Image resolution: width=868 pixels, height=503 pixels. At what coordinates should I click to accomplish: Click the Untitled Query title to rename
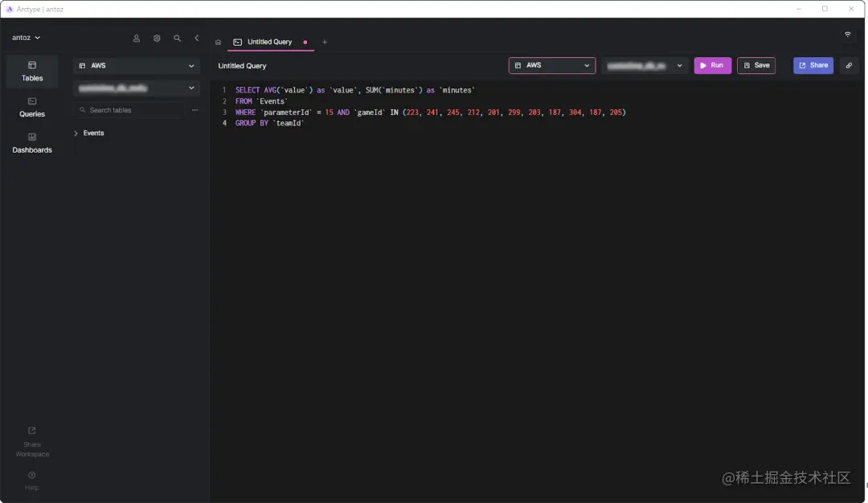coord(242,66)
